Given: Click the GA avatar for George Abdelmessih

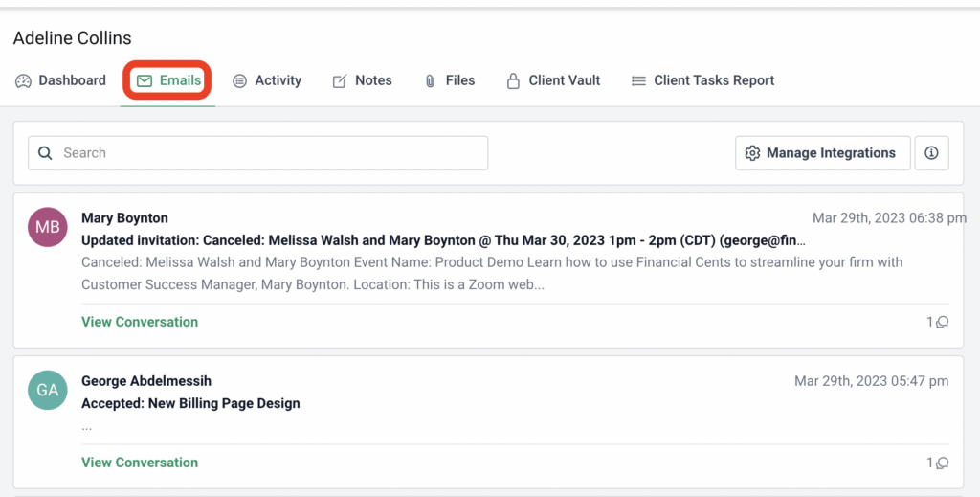Looking at the screenshot, I should coord(48,391).
